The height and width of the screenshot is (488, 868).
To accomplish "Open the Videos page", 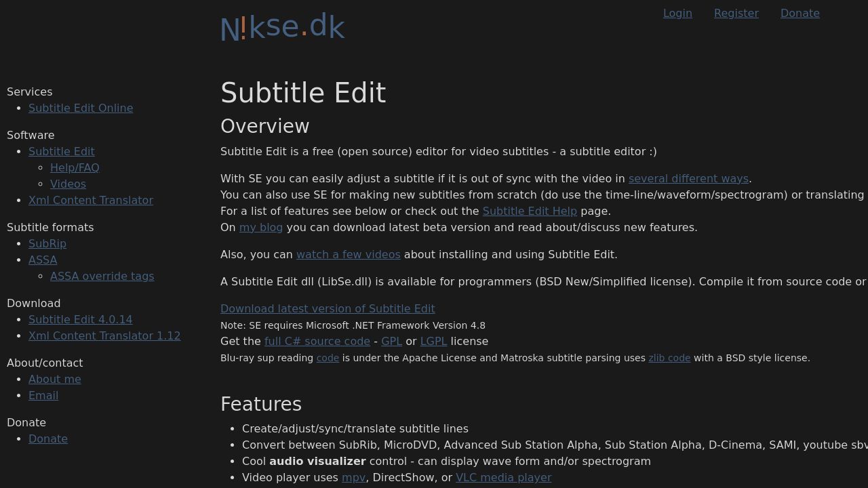I will (68, 184).
